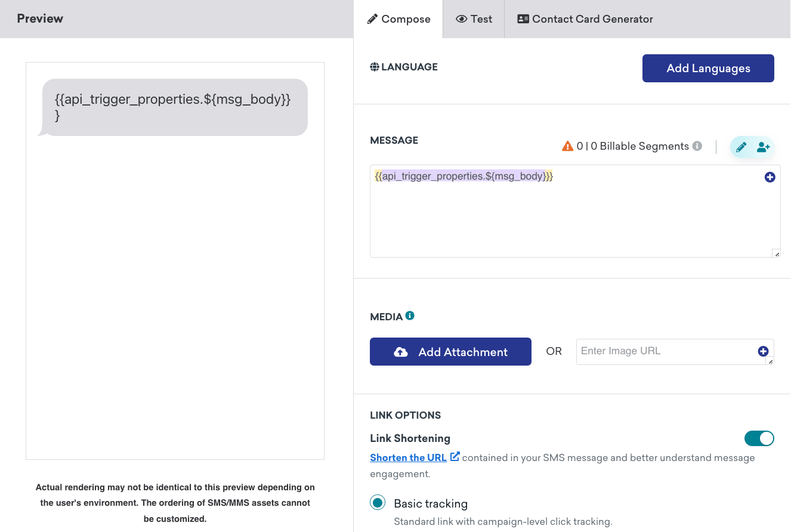Click the Add Languages button

point(708,68)
